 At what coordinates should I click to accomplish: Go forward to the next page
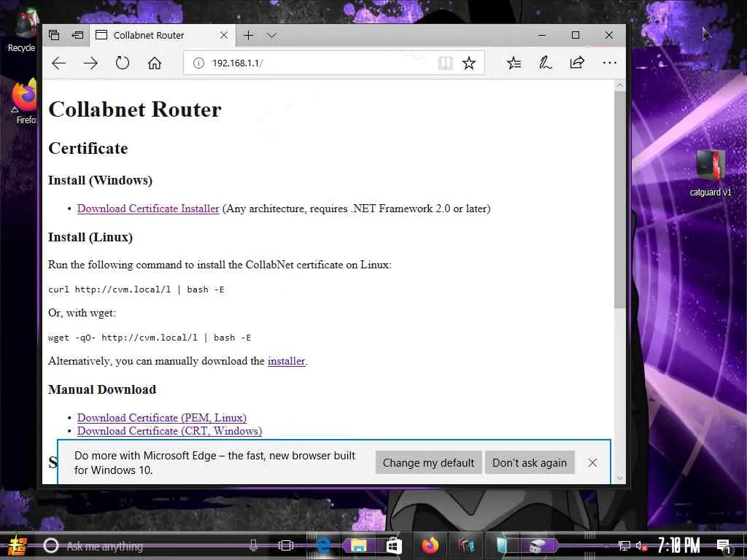[x=90, y=63]
